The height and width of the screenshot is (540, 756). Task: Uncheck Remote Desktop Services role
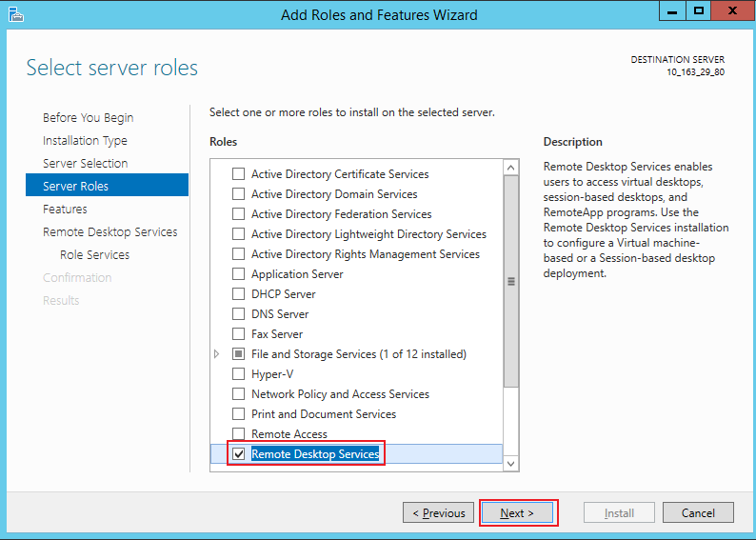pyautogui.click(x=239, y=454)
